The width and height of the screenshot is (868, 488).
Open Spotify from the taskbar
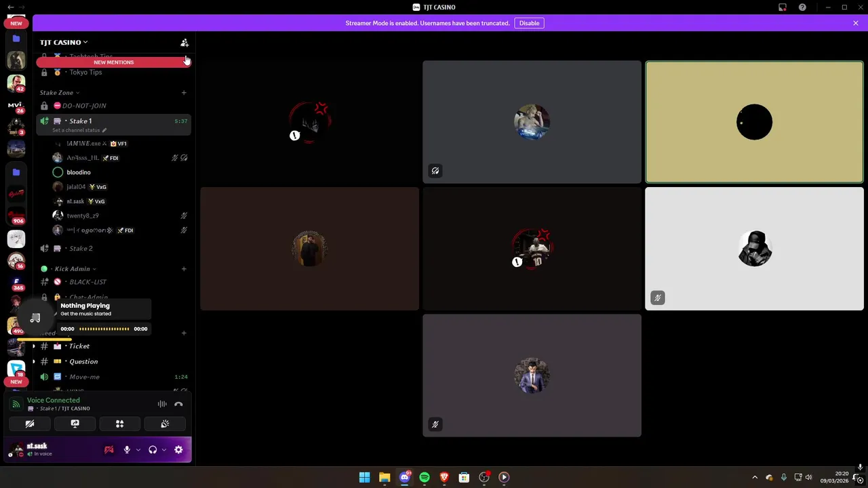425,477
